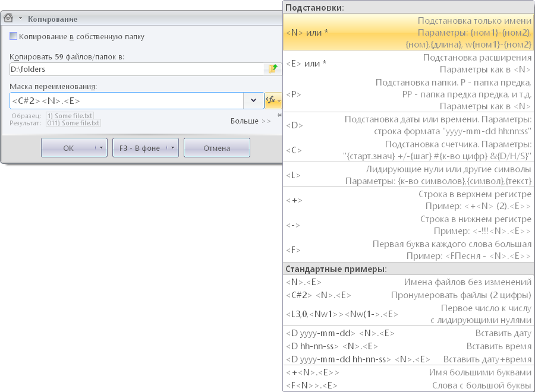Open the OK button dropdown arrow
The width and height of the screenshot is (535, 392).
(x=102, y=148)
